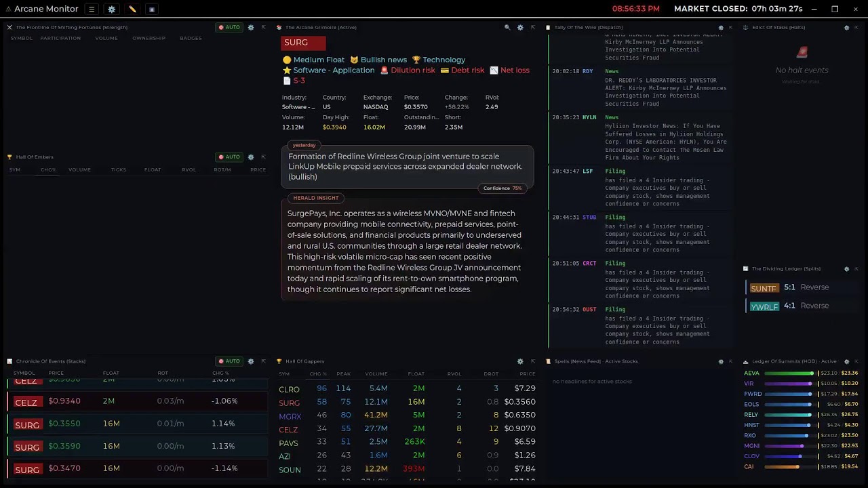This screenshot has width=868, height=488.
Task: Click the red SURG ticker badge in Grimoire
Action: point(303,43)
